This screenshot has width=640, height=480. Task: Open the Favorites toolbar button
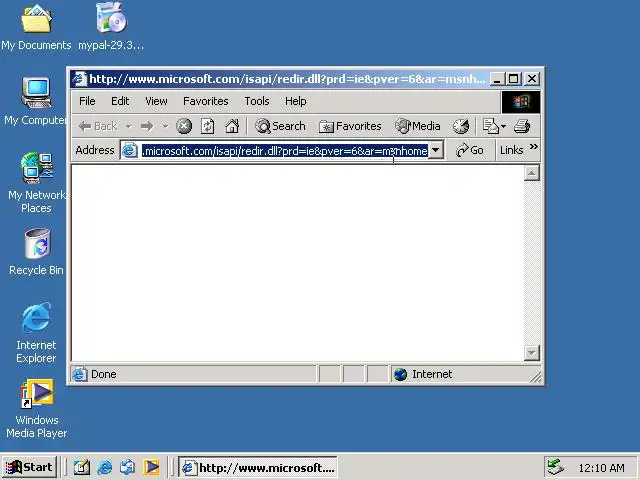click(x=350, y=126)
